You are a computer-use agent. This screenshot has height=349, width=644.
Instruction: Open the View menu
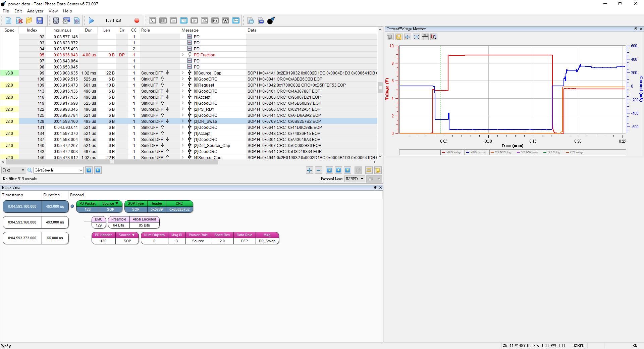[x=53, y=11]
